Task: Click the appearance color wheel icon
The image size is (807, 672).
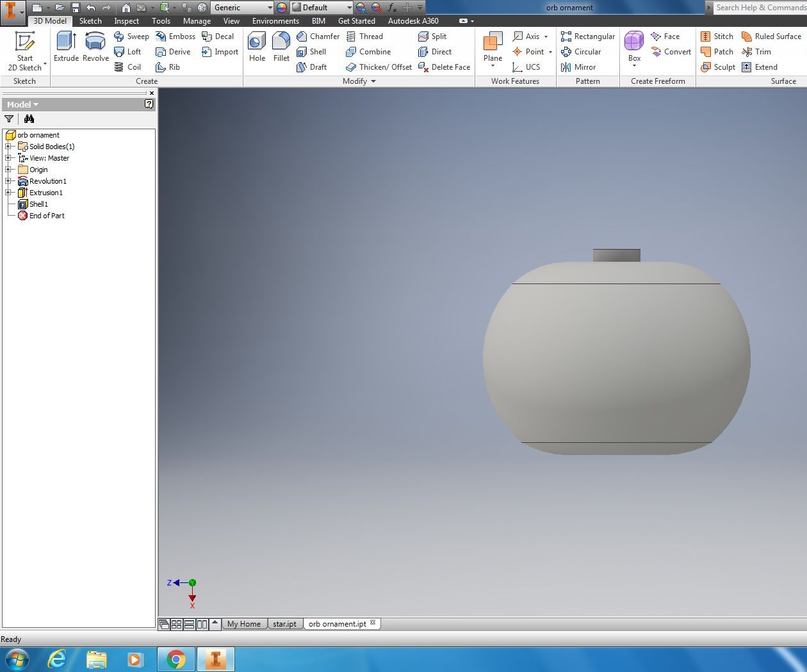Action: click(x=282, y=8)
